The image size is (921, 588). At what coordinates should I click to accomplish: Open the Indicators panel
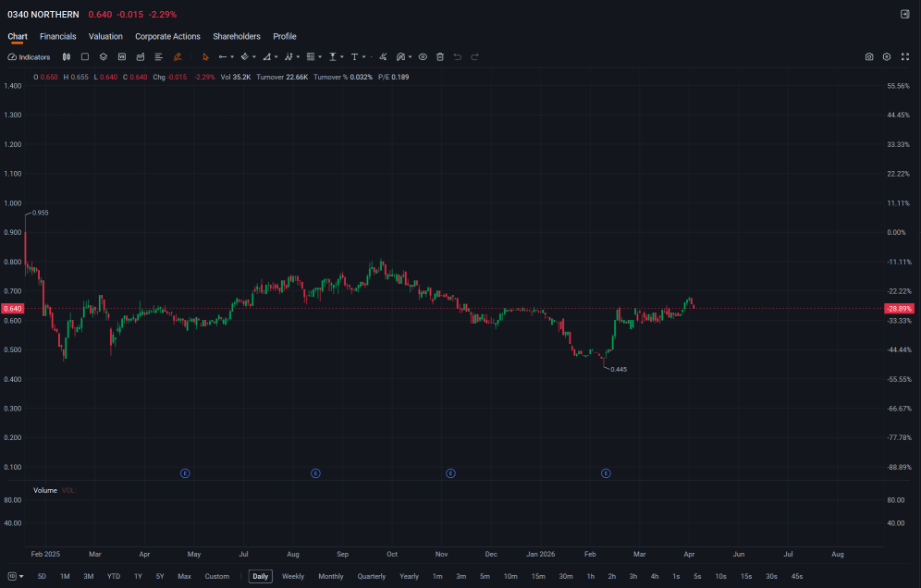[29, 57]
